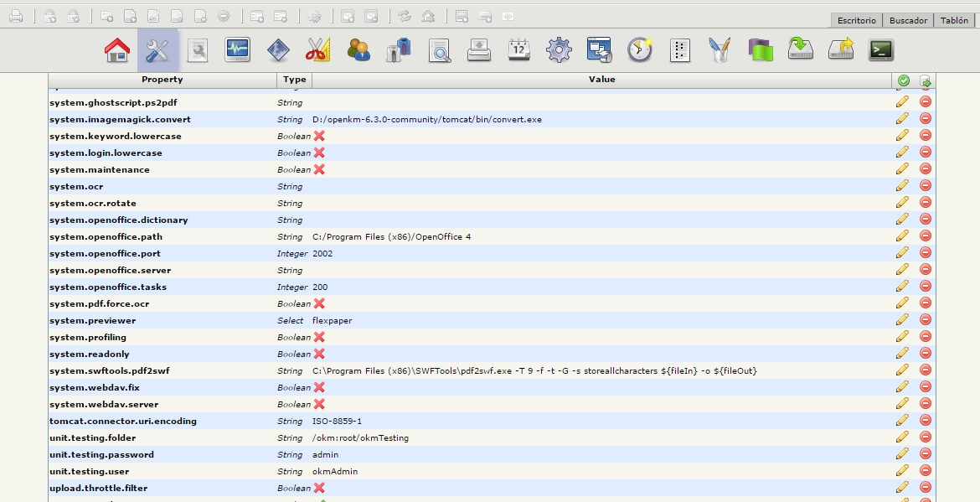Delete the system.openoffice.port property
The width and height of the screenshot is (980, 502).
pyautogui.click(x=926, y=253)
